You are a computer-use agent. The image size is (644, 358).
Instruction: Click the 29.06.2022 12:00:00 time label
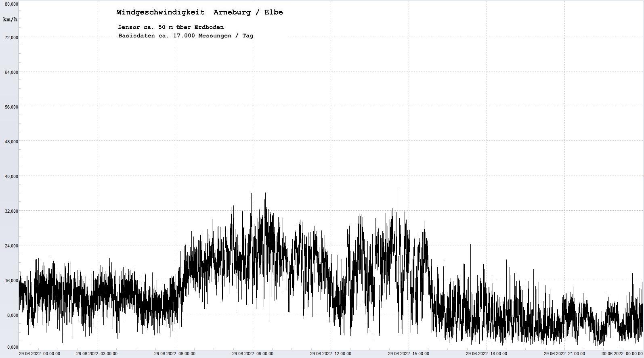point(330,354)
